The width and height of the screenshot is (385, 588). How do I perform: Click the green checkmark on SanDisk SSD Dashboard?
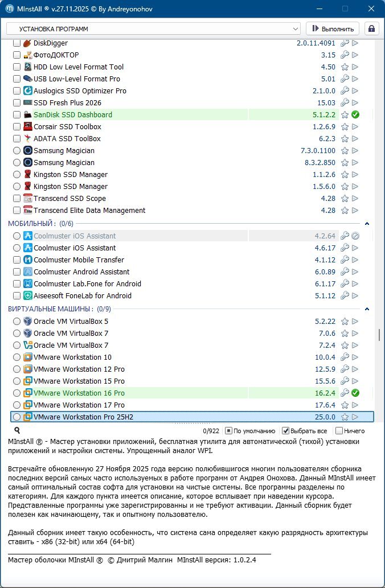coord(355,115)
